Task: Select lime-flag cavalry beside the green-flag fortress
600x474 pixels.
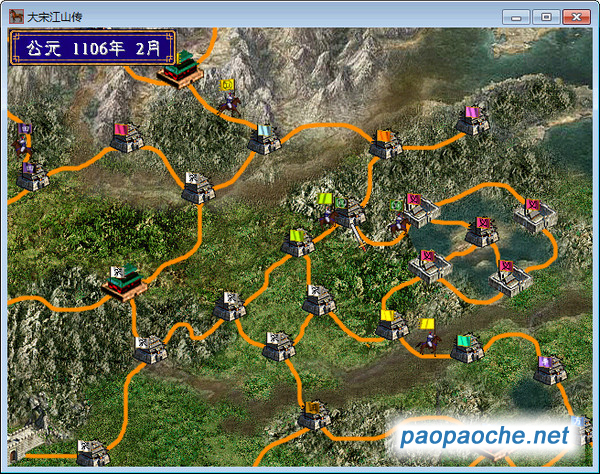Action: (327, 211)
